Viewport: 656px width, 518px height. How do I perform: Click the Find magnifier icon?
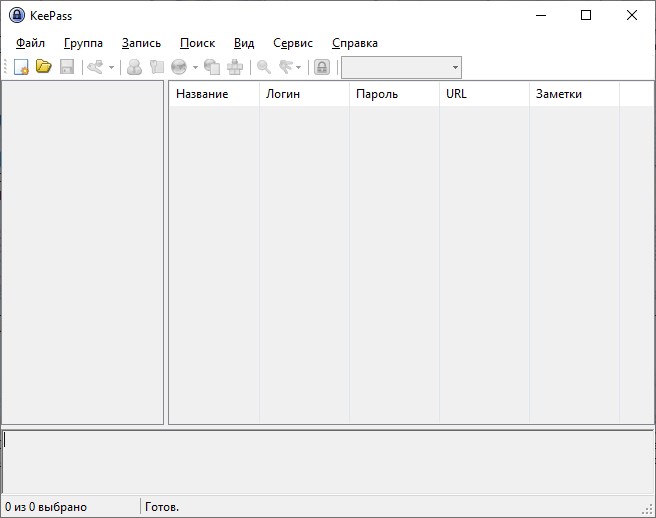[x=264, y=67]
